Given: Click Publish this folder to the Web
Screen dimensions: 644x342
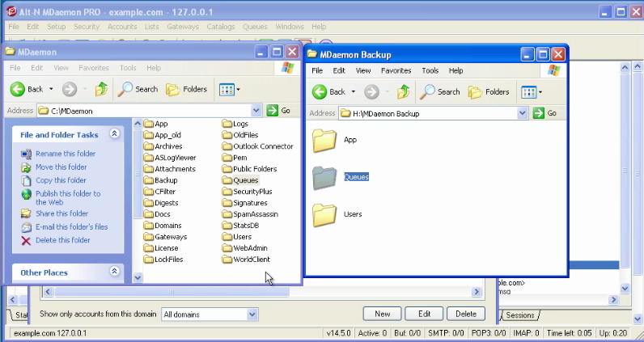Looking at the screenshot, I should pos(68,198).
